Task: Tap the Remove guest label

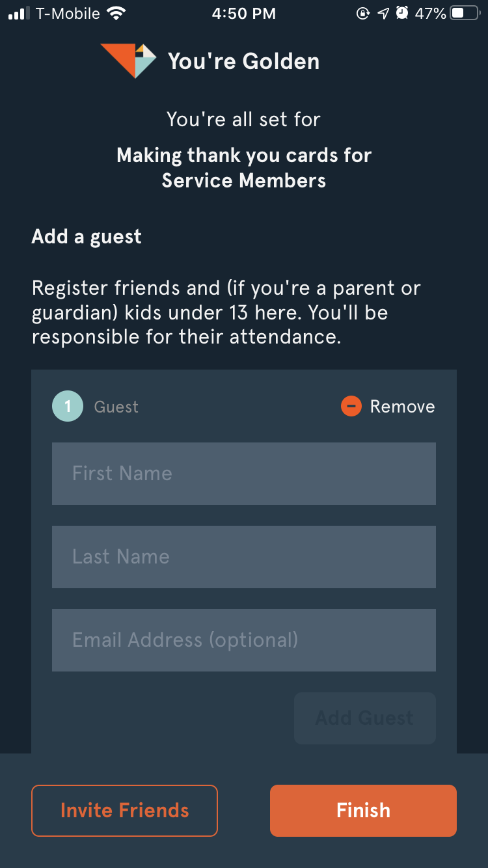Action: (402, 407)
